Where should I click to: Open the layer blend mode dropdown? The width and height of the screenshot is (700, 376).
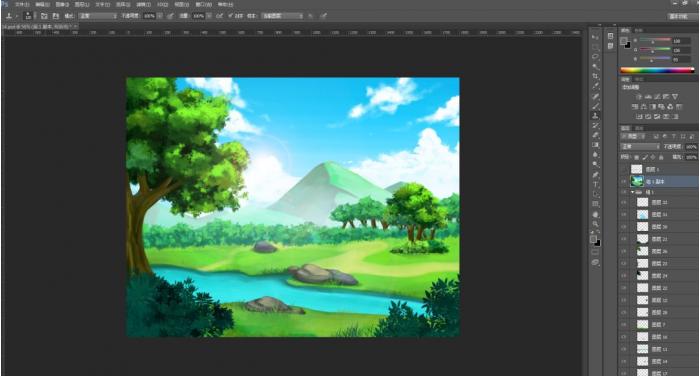coord(640,146)
